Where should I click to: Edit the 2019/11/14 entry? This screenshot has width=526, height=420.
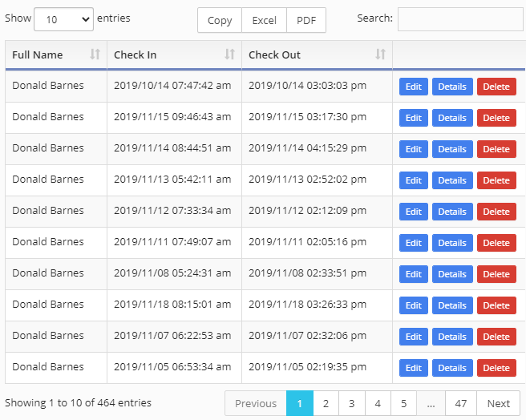click(x=413, y=149)
